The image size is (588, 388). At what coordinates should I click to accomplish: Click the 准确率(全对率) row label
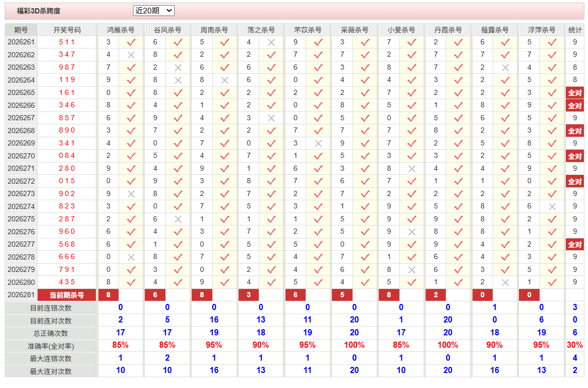click(x=51, y=346)
